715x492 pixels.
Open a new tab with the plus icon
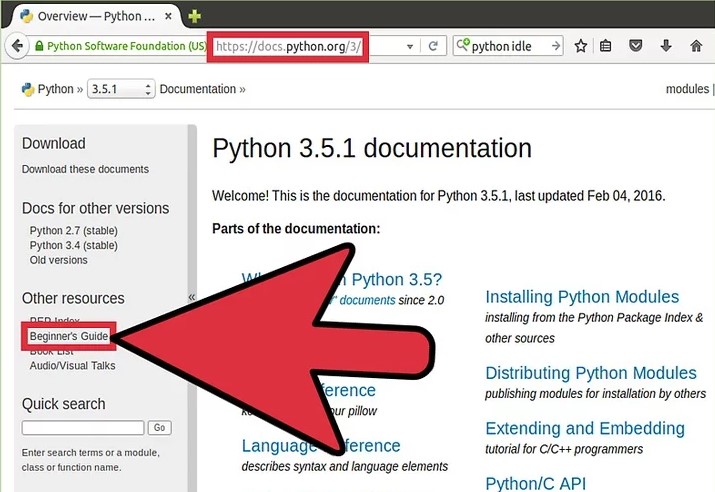(194, 16)
